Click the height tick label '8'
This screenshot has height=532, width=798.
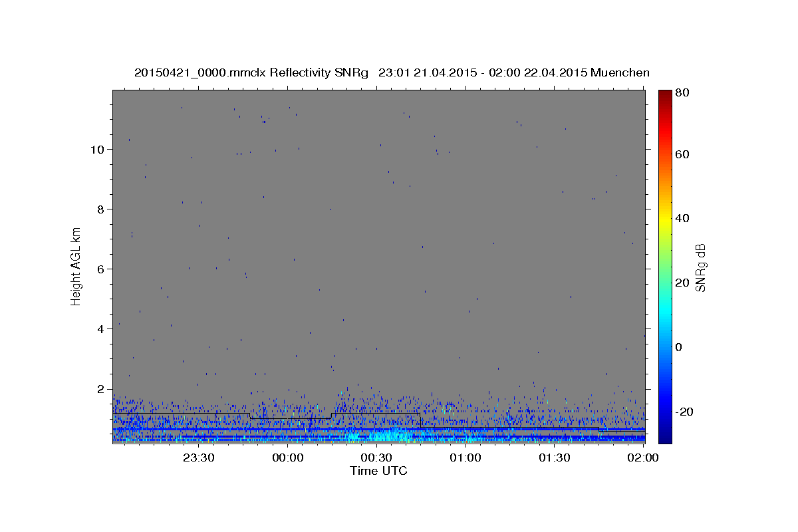pyautogui.click(x=100, y=209)
